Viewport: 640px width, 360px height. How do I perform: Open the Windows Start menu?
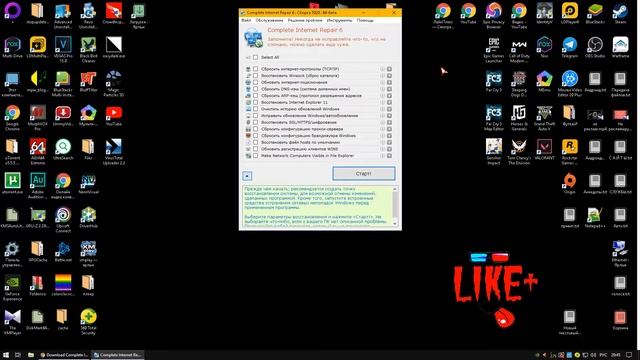tap(6, 355)
